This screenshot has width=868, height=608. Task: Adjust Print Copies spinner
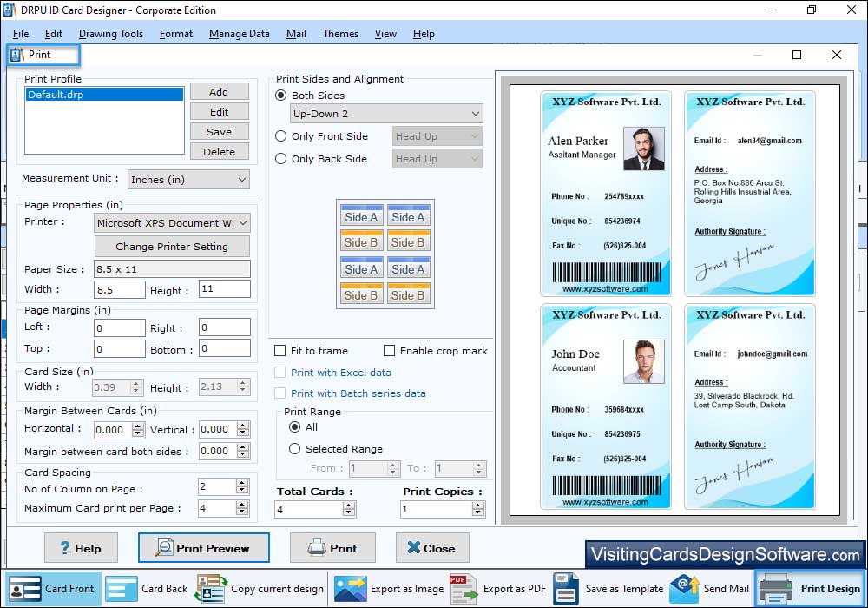tap(479, 509)
